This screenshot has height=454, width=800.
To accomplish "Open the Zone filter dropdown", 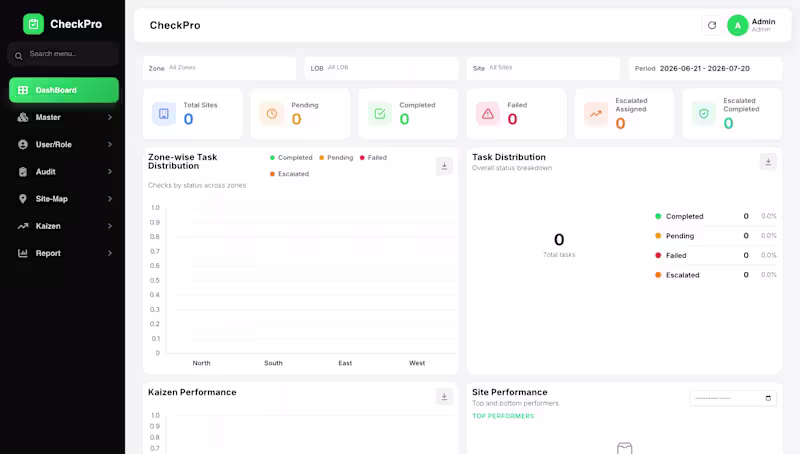I will 219,68.
